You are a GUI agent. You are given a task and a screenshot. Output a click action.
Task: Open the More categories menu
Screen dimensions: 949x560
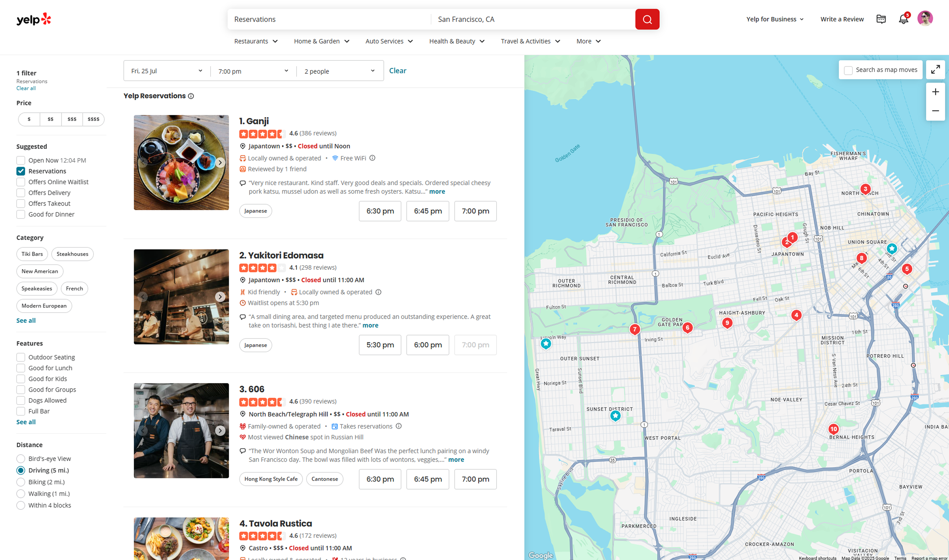coord(588,41)
